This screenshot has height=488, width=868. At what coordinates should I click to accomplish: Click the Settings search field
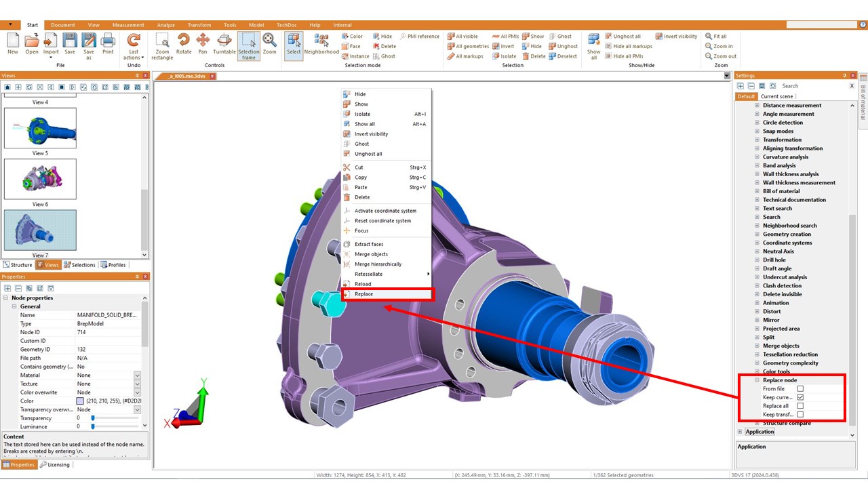(814, 86)
